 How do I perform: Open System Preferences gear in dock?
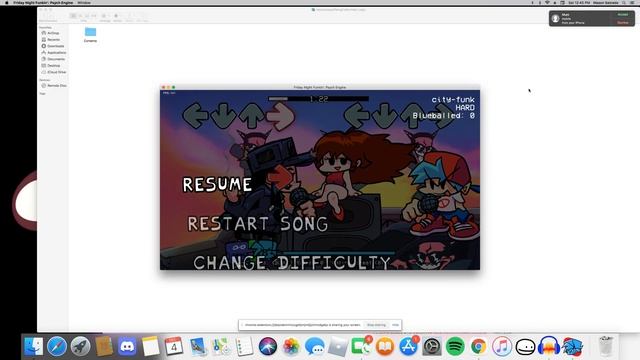pos(431,347)
